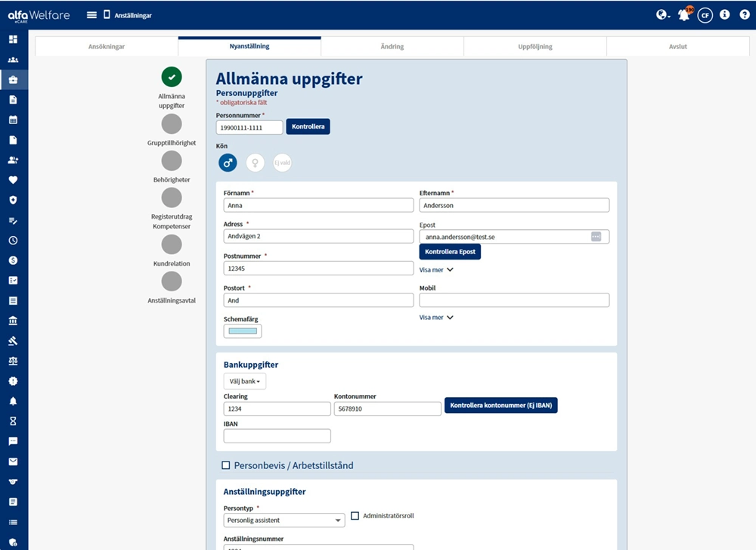Viewport: 756px width, 550px height.
Task: Open notifications via the bell icon
Action: (683, 14)
